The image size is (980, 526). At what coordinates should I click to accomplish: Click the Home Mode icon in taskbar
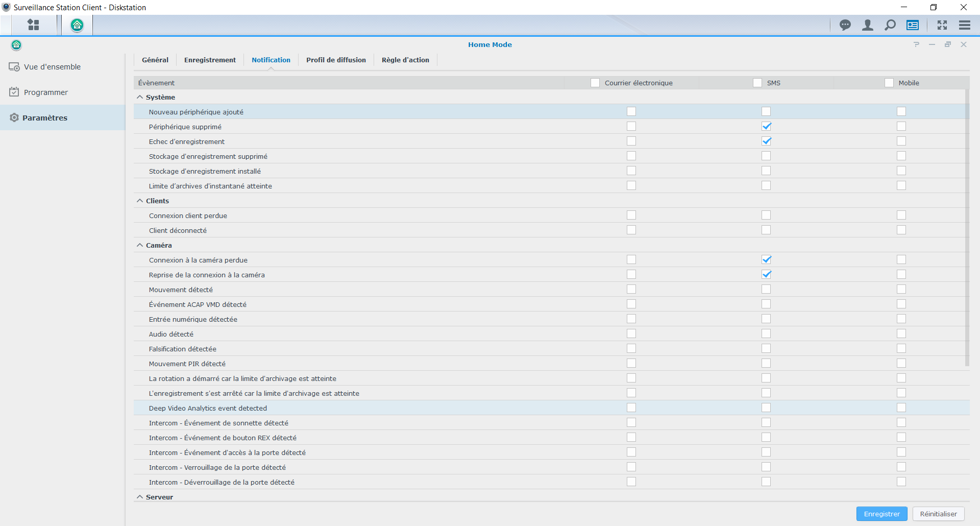(77, 25)
